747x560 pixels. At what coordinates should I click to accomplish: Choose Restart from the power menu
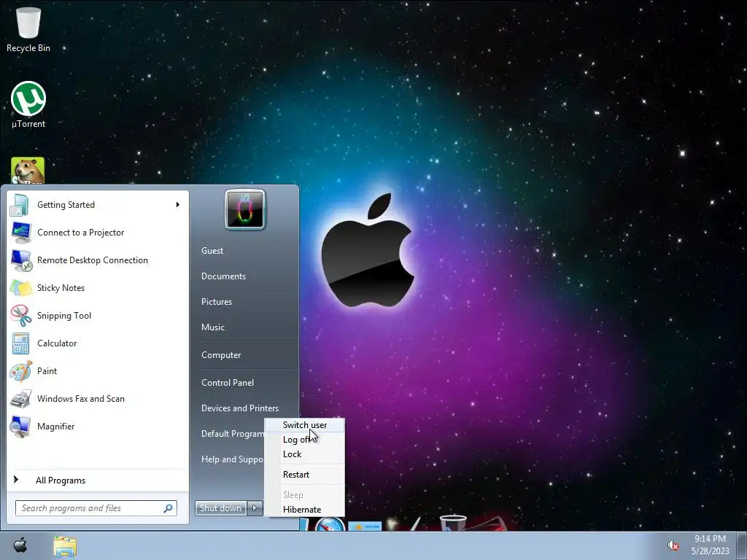305,475
